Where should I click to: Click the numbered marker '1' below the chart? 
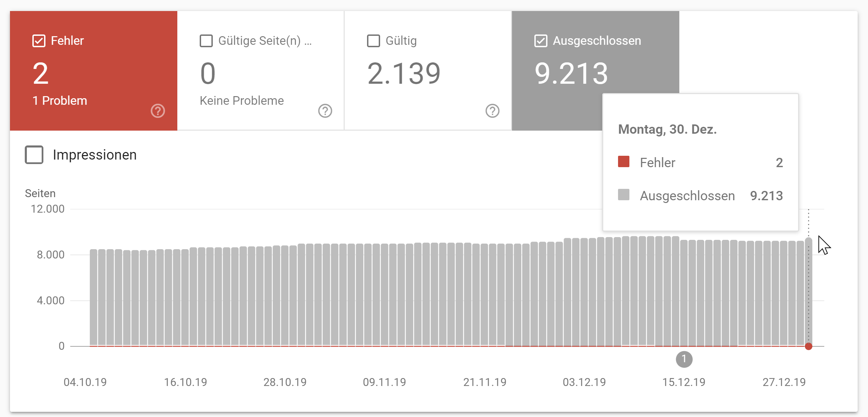[684, 359]
